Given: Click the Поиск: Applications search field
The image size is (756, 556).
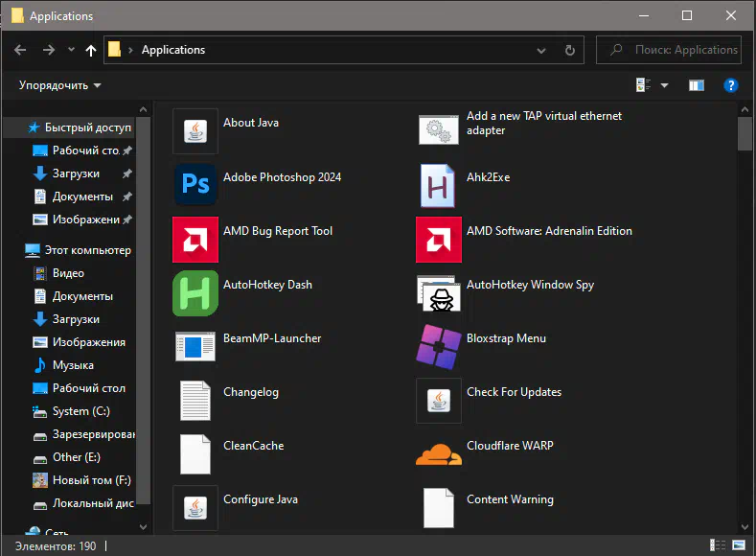Looking at the screenshot, I should (668, 50).
